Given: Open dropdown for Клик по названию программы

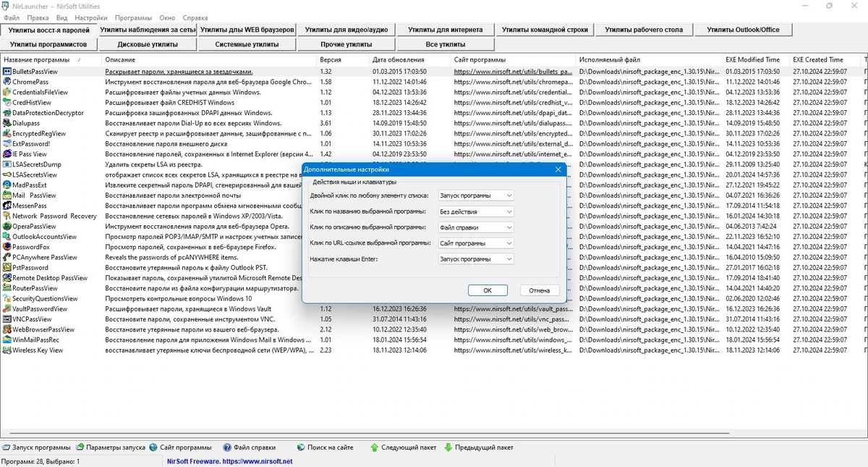Looking at the screenshot, I should (x=476, y=211).
